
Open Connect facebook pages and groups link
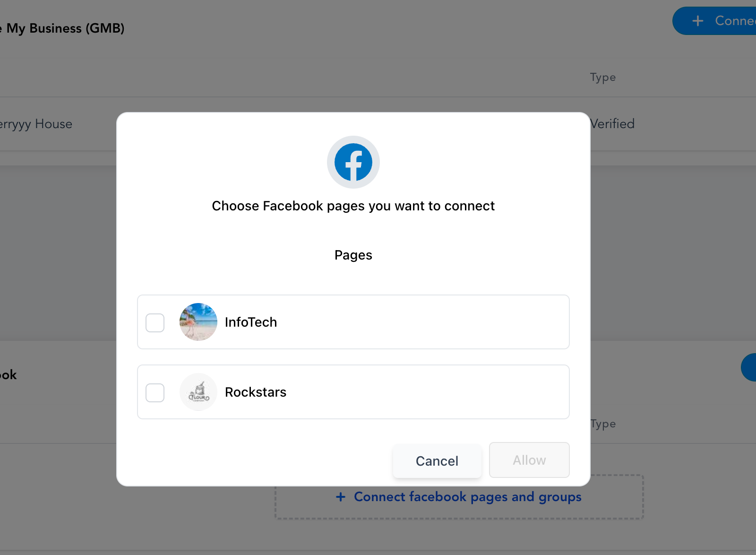(x=467, y=497)
